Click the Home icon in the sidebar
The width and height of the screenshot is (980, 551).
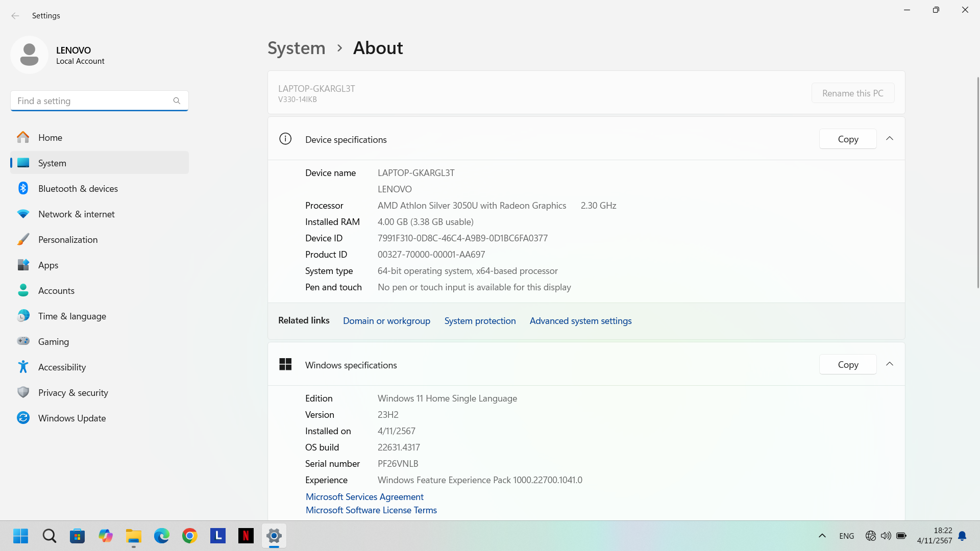click(x=23, y=137)
